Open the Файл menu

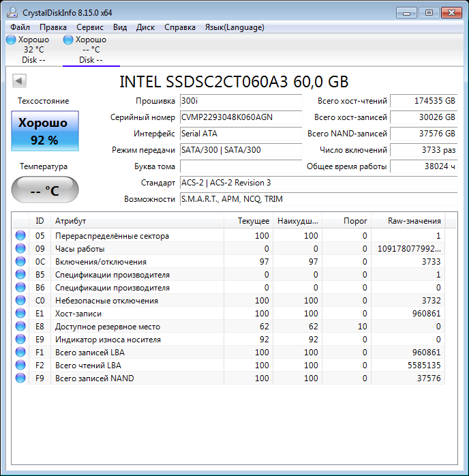(x=20, y=27)
